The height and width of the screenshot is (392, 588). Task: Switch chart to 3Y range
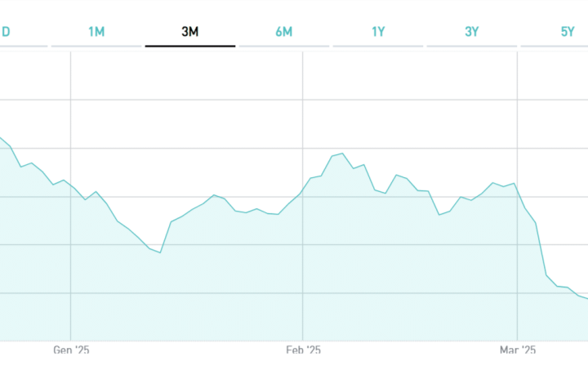pos(472,32)
